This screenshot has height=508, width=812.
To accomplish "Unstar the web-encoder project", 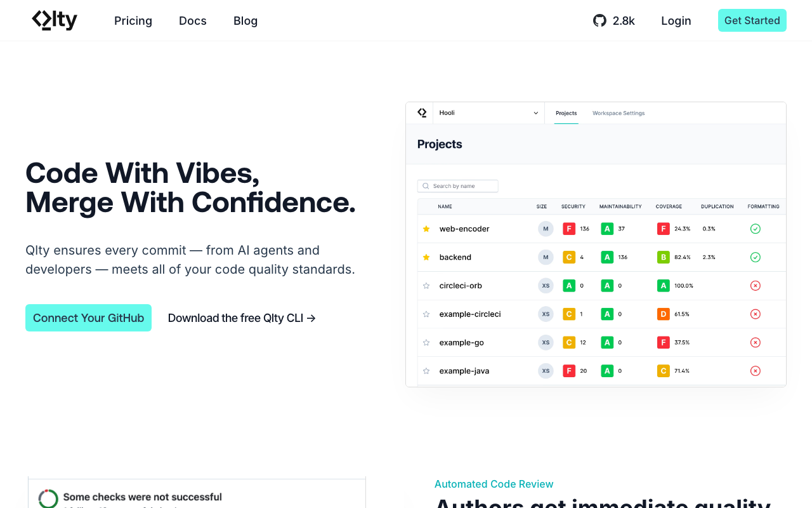I will 426,229.
